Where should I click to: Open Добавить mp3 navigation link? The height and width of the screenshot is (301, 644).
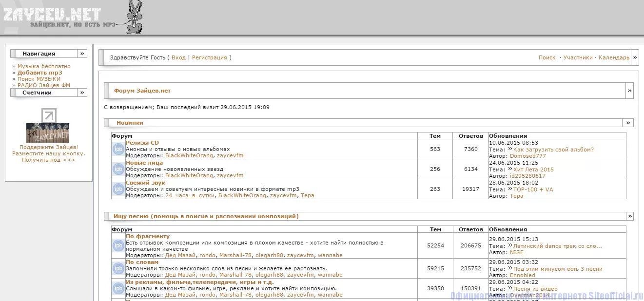click(40, 73)
